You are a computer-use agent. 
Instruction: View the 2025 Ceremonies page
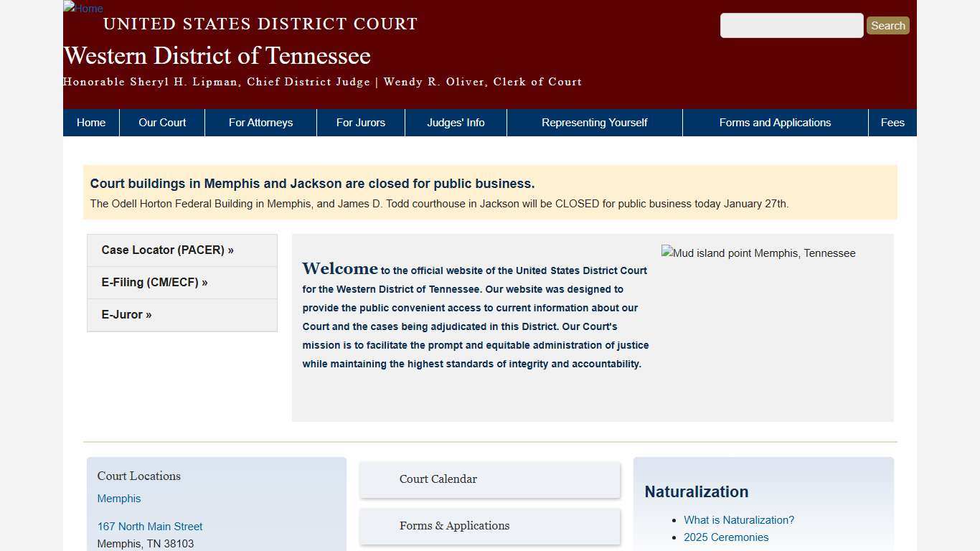[726, 537]
